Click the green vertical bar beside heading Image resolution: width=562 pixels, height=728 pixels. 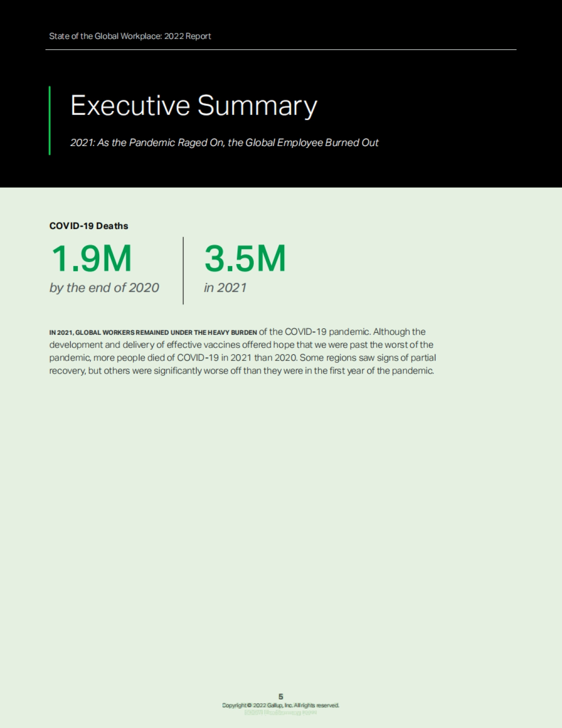[x=50, y=120]
